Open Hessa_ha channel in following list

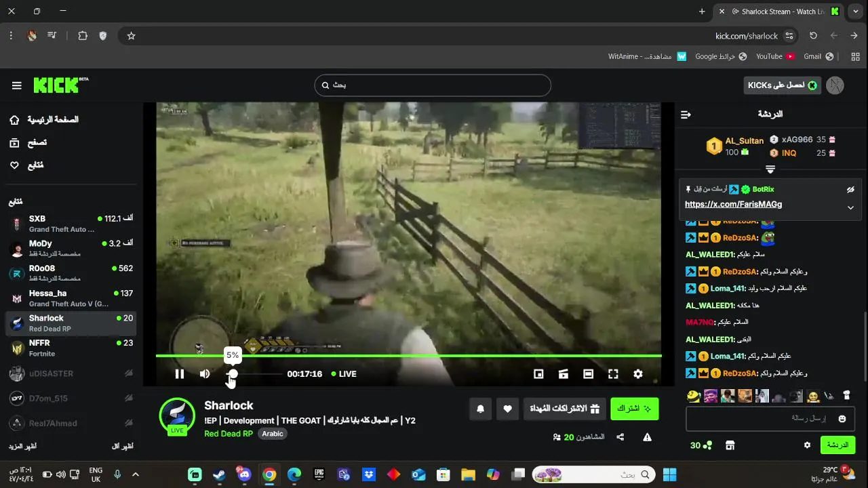[71, 298]
